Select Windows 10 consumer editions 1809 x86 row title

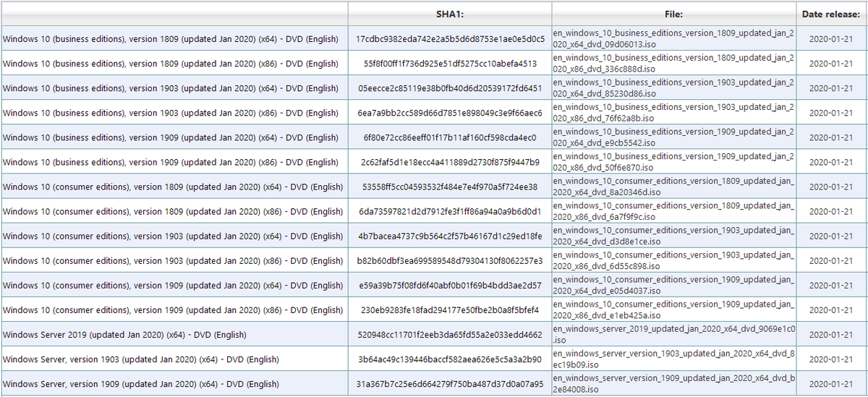(173, 211)
